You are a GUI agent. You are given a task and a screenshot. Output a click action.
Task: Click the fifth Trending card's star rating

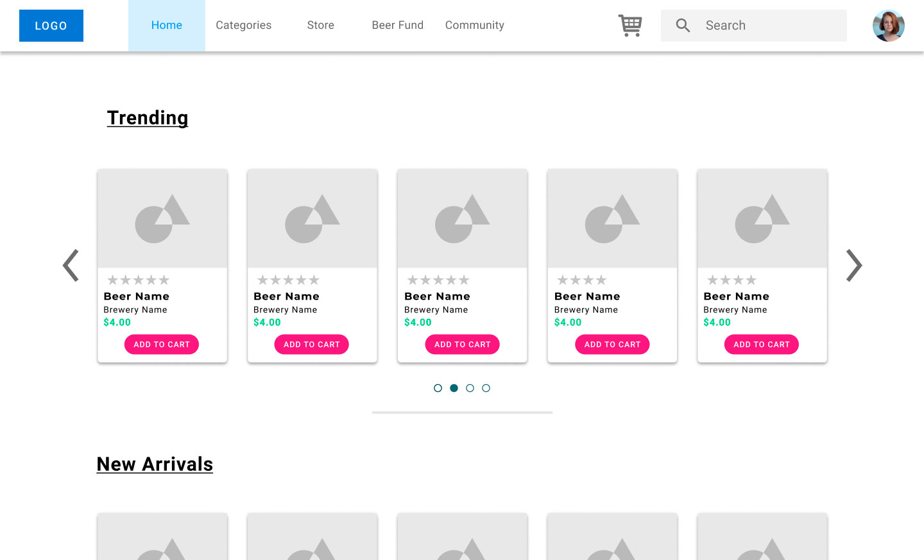point(732,280)
